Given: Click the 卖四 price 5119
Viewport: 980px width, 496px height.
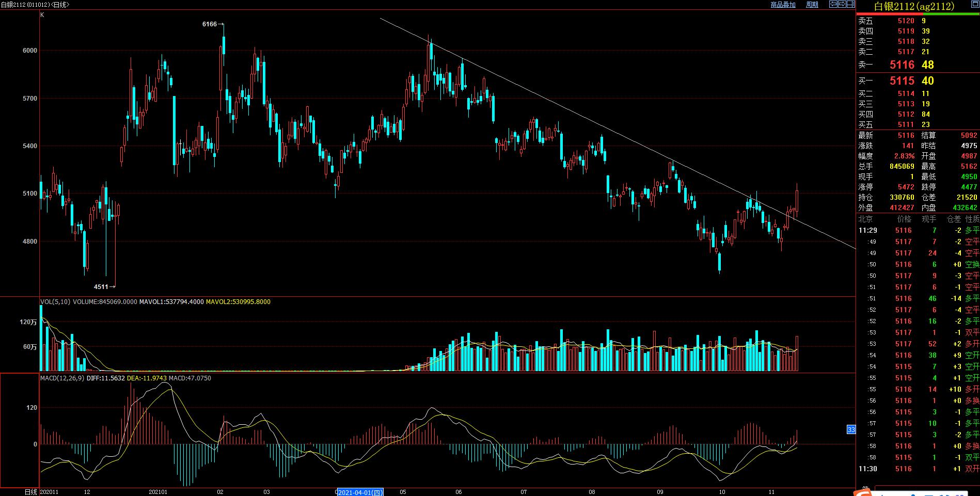Looking at the screenshot, I should (906, 31).
